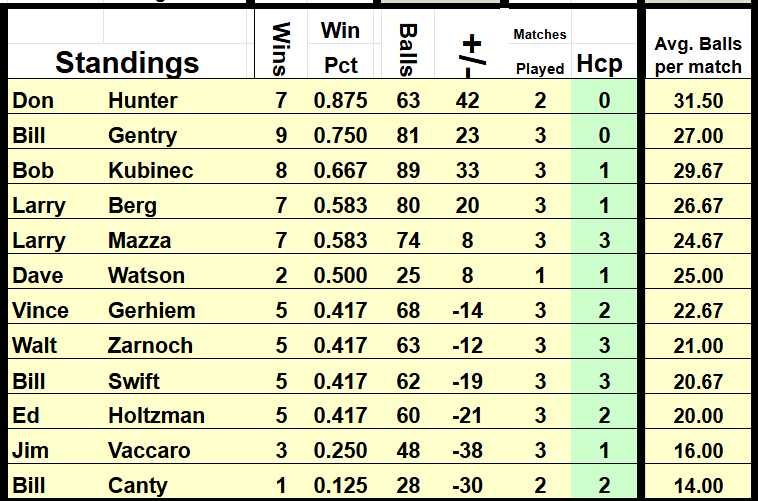Click Larry Mazza's handicap cell
Viewport: 758px width, 501px height.
click(x=604, y=240)
